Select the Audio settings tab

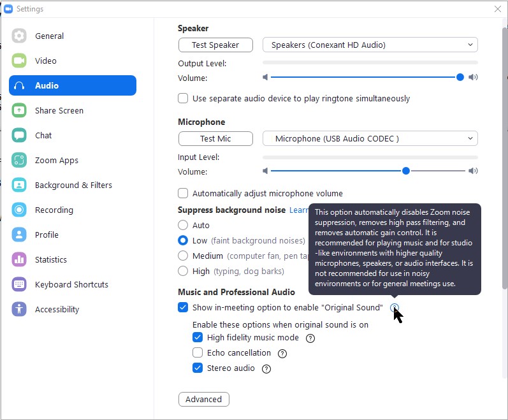pyautogui.click(x=73, y=85)
